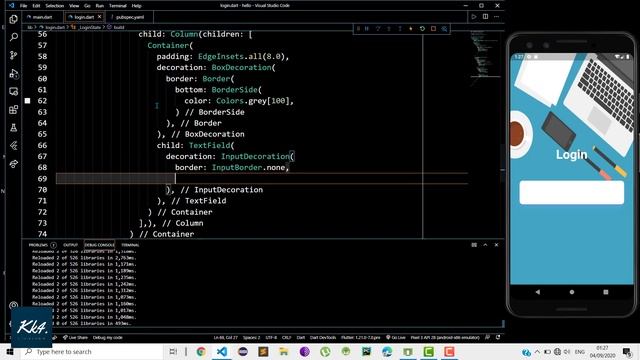Switch to the main.dart tab
Viewport: 640px width, 360px height.
[43, 17]
